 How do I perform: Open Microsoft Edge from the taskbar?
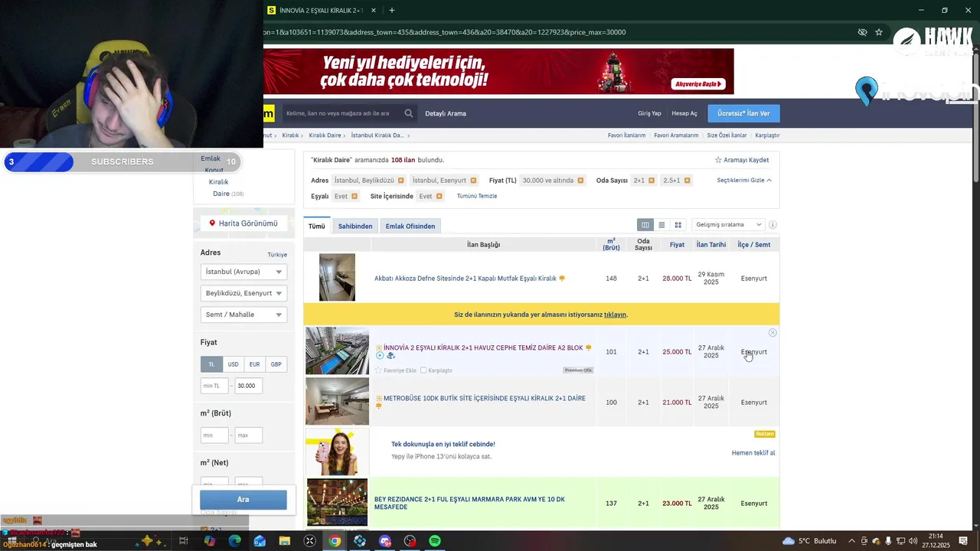234,541
